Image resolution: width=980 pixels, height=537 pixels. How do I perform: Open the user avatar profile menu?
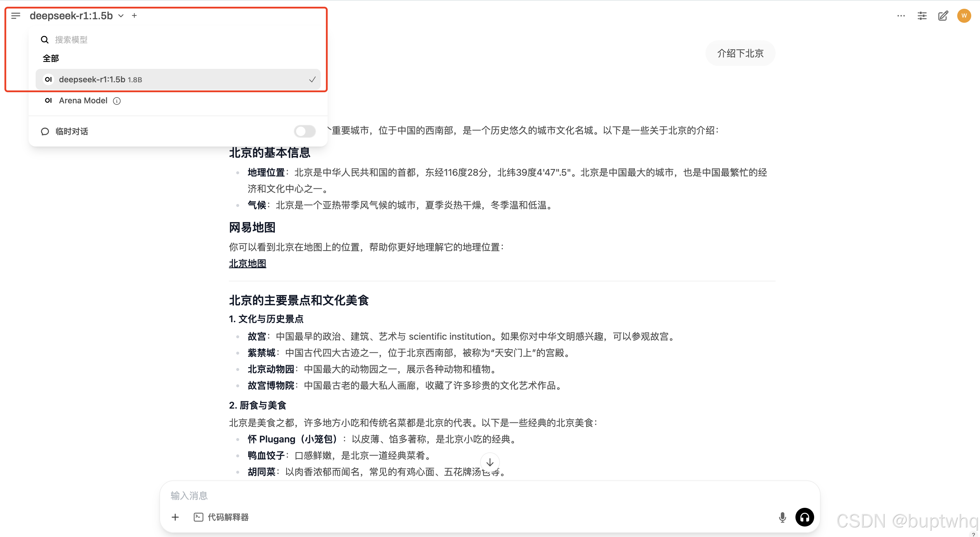point(964,15)
